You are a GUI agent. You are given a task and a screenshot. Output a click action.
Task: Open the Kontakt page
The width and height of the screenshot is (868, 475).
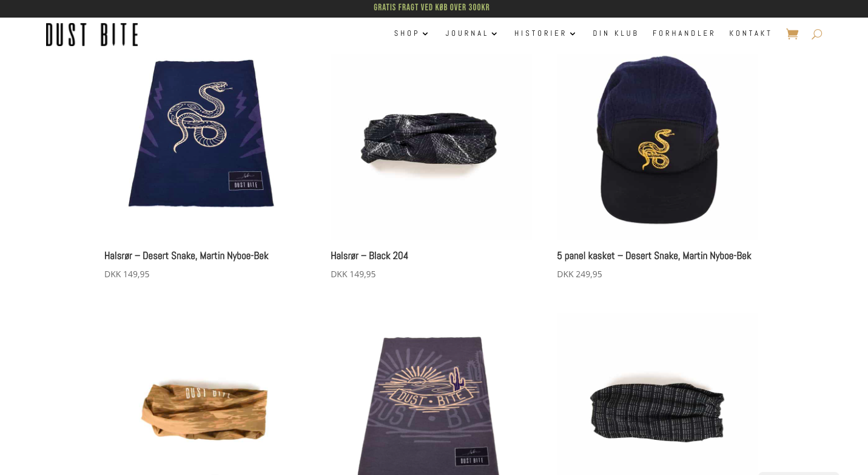750,33
